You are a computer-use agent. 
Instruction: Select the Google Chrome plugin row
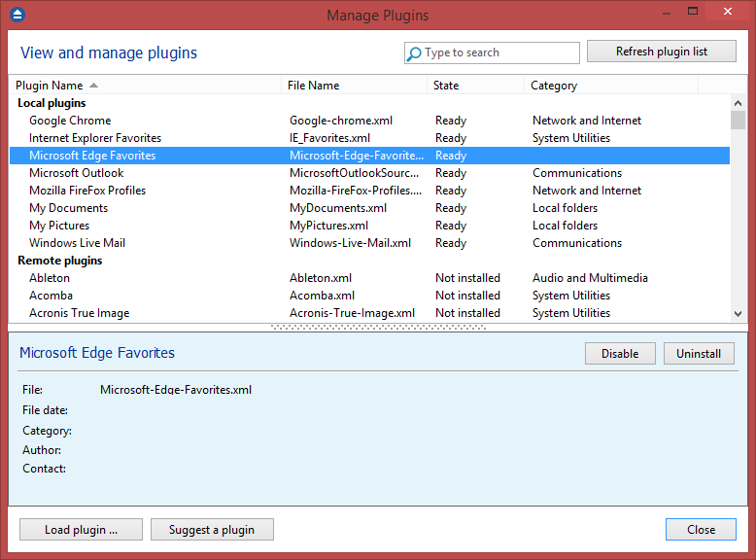pyautogui.click(x=369, y=121)
